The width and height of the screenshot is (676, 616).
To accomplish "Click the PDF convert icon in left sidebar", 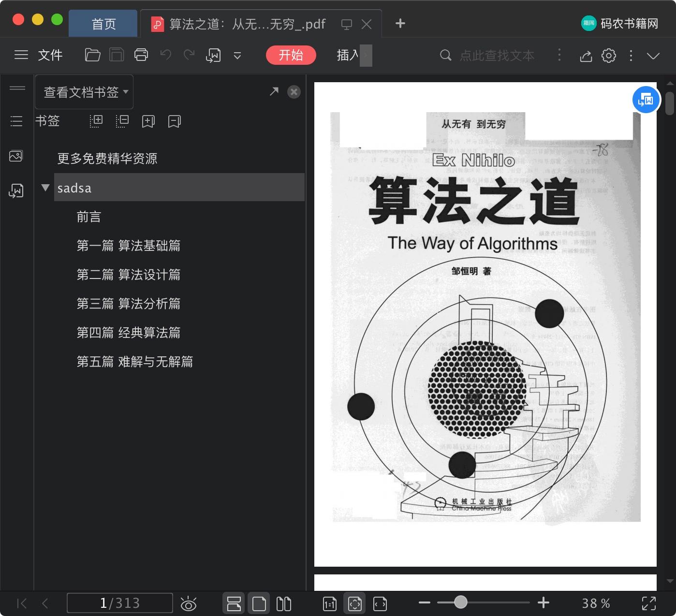I will pos(16,191).
